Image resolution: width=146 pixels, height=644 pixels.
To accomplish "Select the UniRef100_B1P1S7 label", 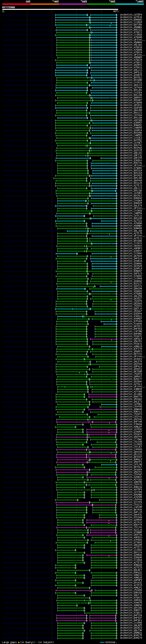I will pos(131,284).
